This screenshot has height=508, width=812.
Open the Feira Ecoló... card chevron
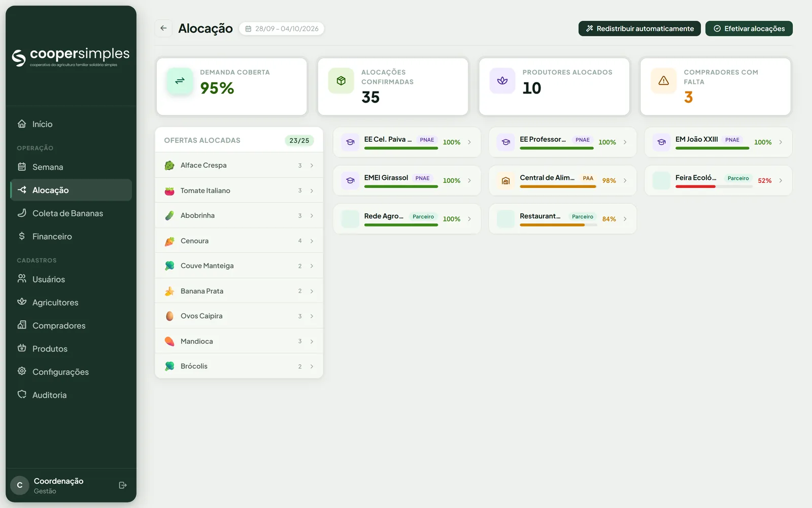point(781,181)
